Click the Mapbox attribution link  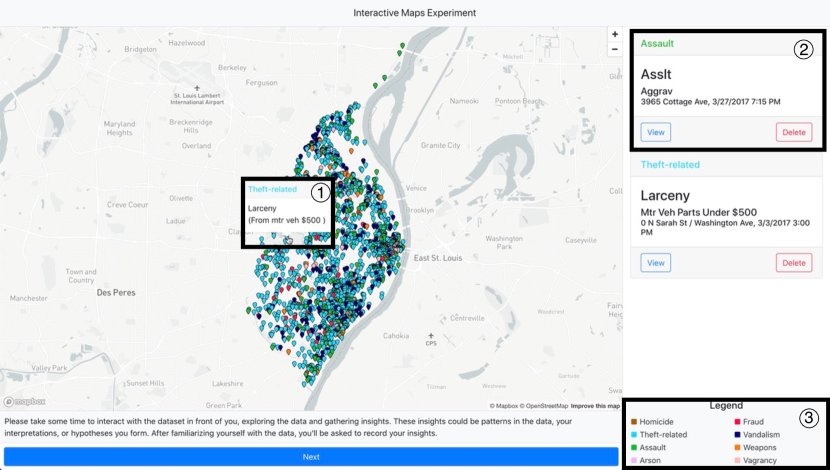[503, 406]
